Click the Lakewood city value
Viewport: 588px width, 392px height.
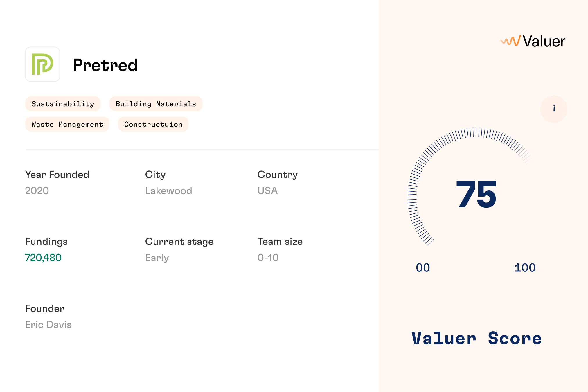(x=168, y=191)
